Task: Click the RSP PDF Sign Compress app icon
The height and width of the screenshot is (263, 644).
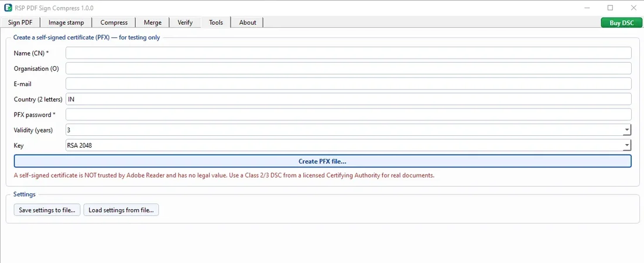Action: (8, 8)
